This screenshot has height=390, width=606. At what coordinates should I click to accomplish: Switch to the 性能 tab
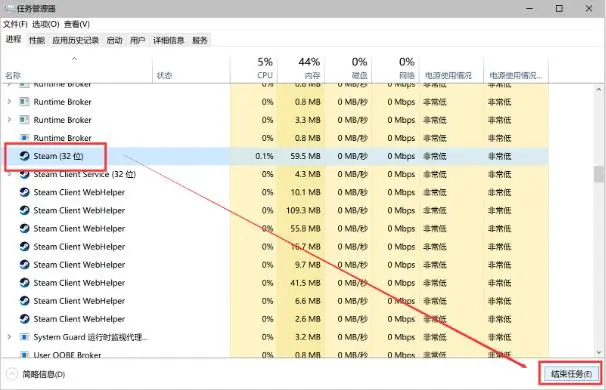coord(37,40)
